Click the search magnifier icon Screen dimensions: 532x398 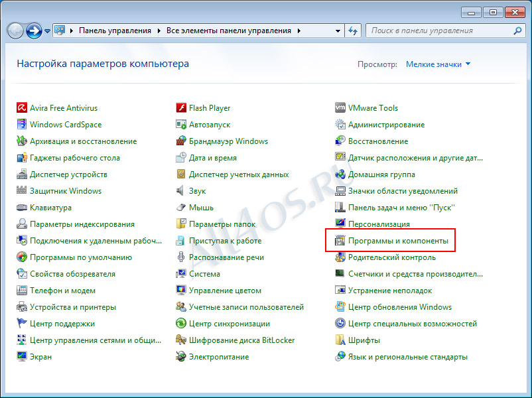tap(518, 31)
